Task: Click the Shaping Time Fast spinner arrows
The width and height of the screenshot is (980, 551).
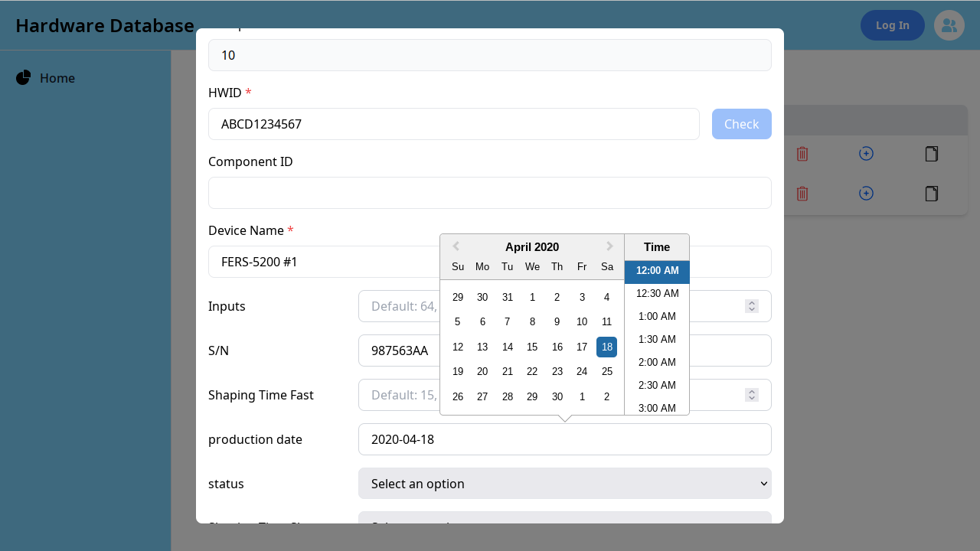Action: 752,395
